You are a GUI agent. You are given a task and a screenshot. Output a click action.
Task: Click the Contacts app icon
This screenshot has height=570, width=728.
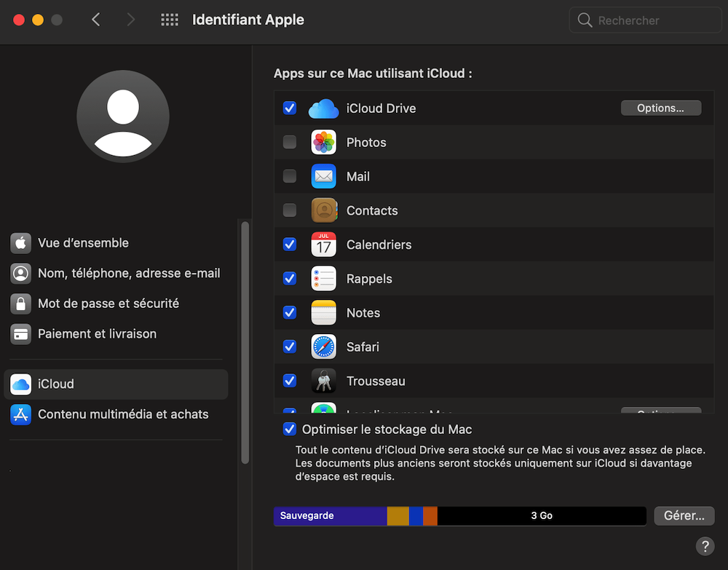(x=324, y=210)
